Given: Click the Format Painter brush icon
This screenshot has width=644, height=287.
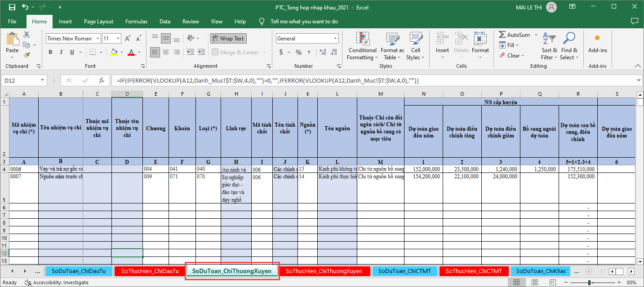Looking at the screenshot, I should [x=27, y=55].
